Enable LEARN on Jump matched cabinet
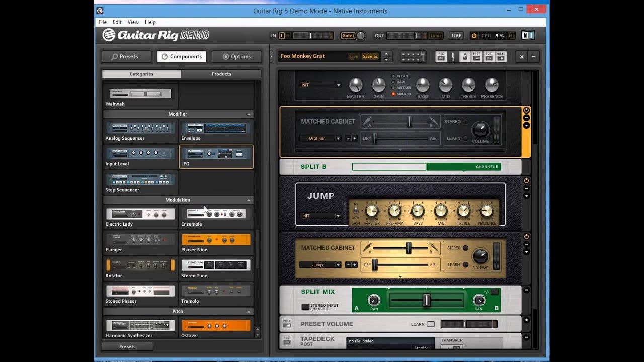 coord(466,265)
